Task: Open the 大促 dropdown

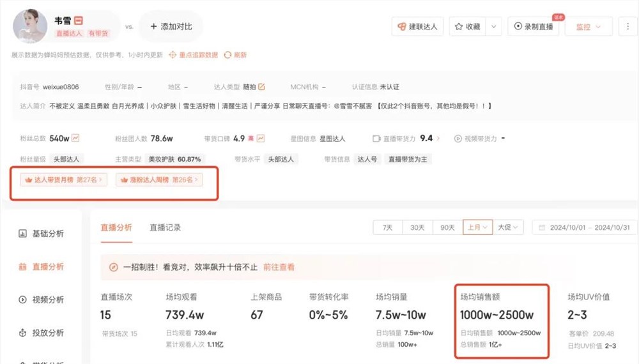Action: pos(508,227)
